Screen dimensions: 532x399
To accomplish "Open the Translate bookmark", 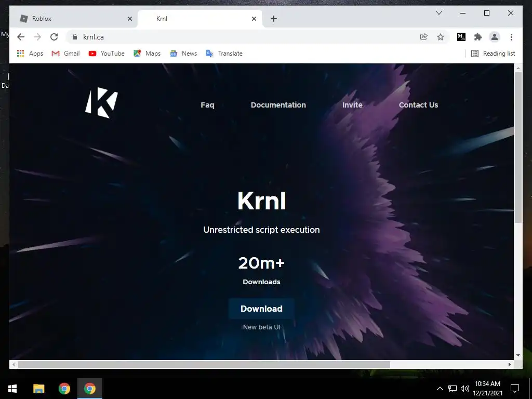I will (x=224, y=54).
